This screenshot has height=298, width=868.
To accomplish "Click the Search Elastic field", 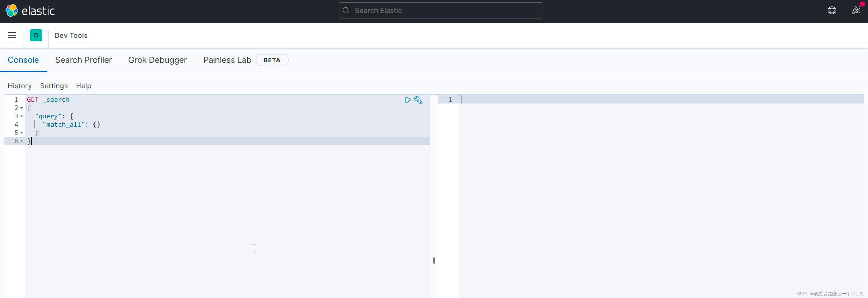I will (x=440, y=10).
